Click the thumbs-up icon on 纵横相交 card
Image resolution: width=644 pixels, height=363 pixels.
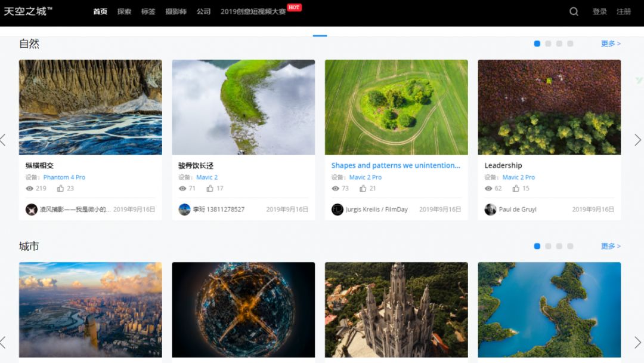60,188
